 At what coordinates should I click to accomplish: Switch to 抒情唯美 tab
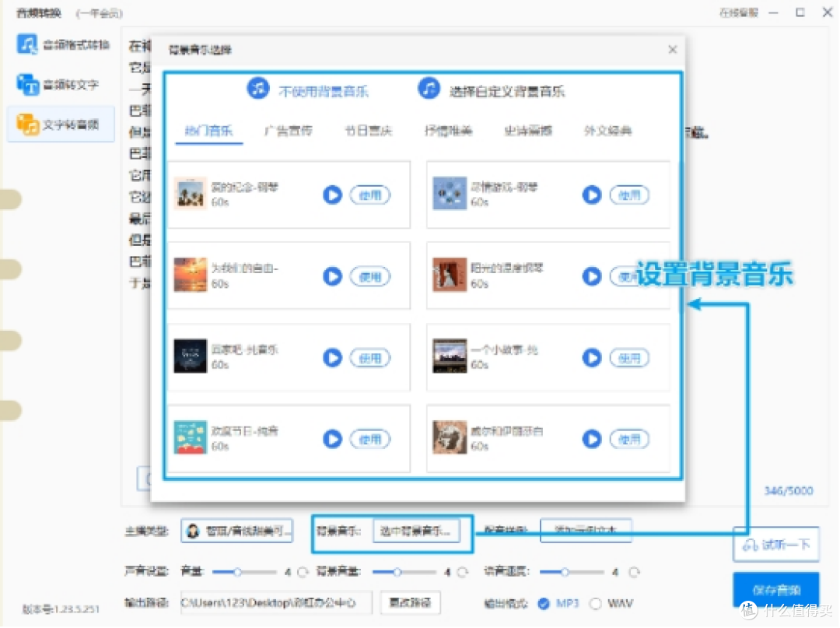tap(449, 131)
